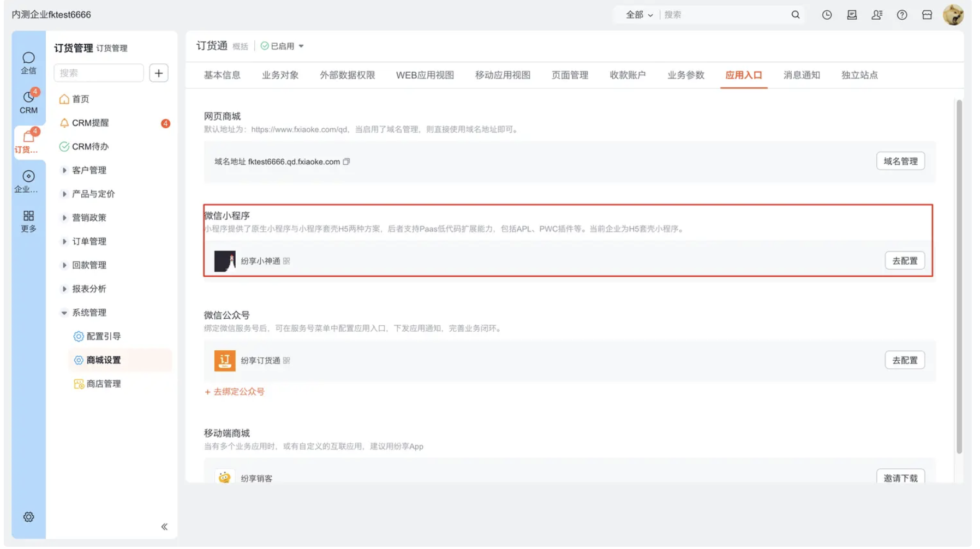
Task: Copy the domain address fktest6666.qd.fxiaoke.com
Action: pyautogui.click(x=346, y=162)
